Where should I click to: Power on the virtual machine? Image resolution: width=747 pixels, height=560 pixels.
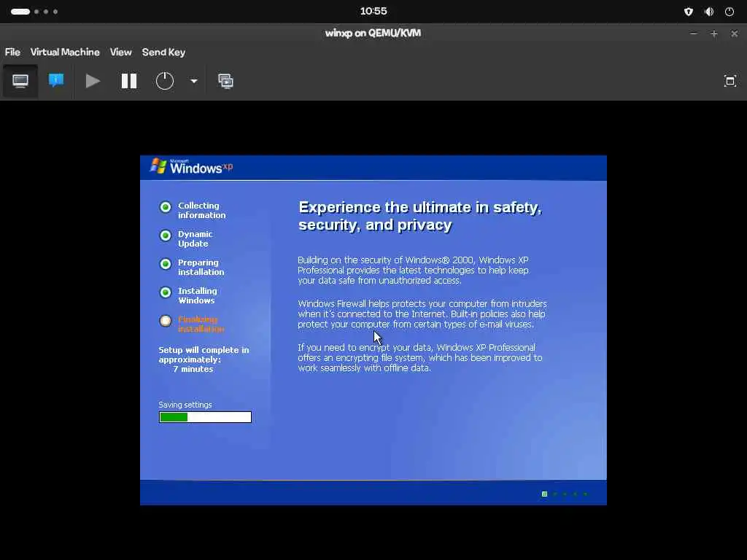(x=93, y=81)
